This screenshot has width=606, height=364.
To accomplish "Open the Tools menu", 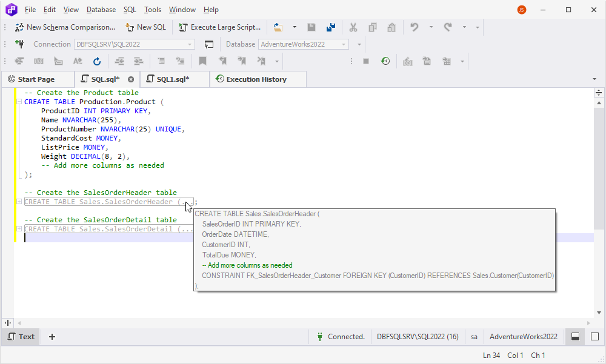I will pos(152,10).
